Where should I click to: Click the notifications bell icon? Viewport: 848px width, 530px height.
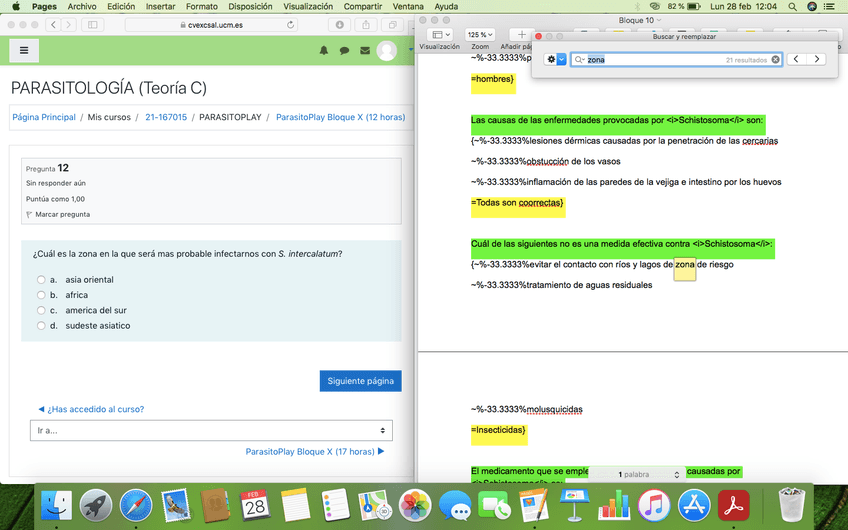pos(323,51)
